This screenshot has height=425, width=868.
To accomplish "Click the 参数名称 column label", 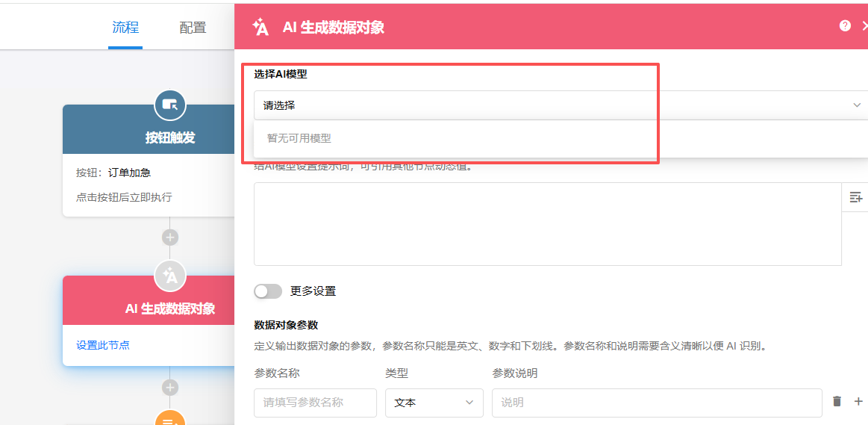I will [277, 373].
